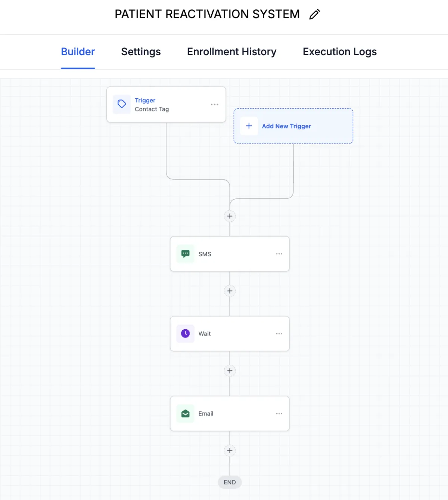Click the pencil icon to rename workflow
This screenshot has width=448, height=500.
[315, 15]
